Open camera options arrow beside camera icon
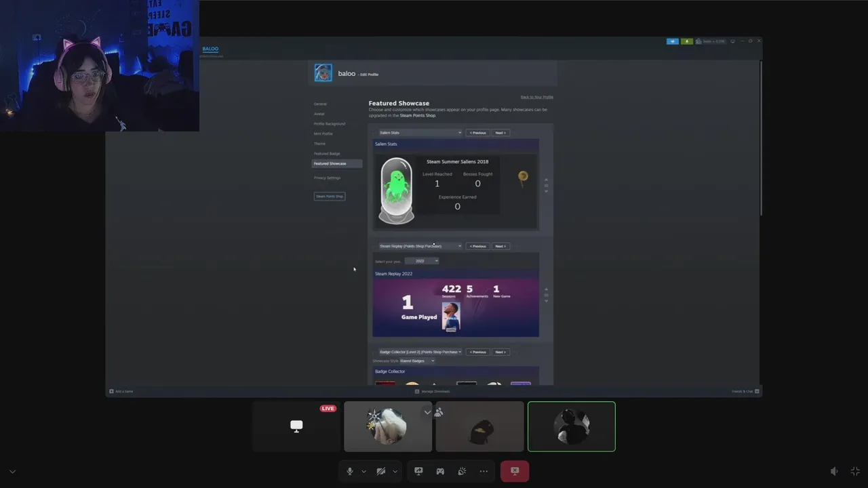 pos(395,471)
